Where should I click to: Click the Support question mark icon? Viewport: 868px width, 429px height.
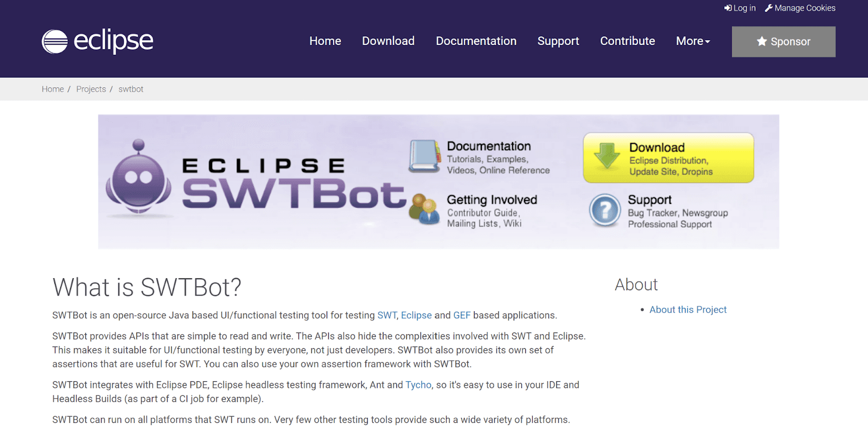[x=605, y=210]
